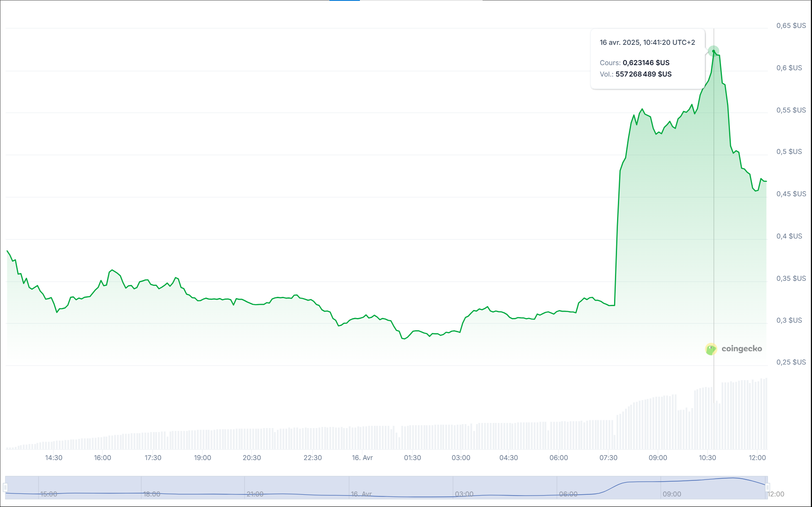
Task: Click the Vol. value in tooltip
Action: tap(643, 74)
